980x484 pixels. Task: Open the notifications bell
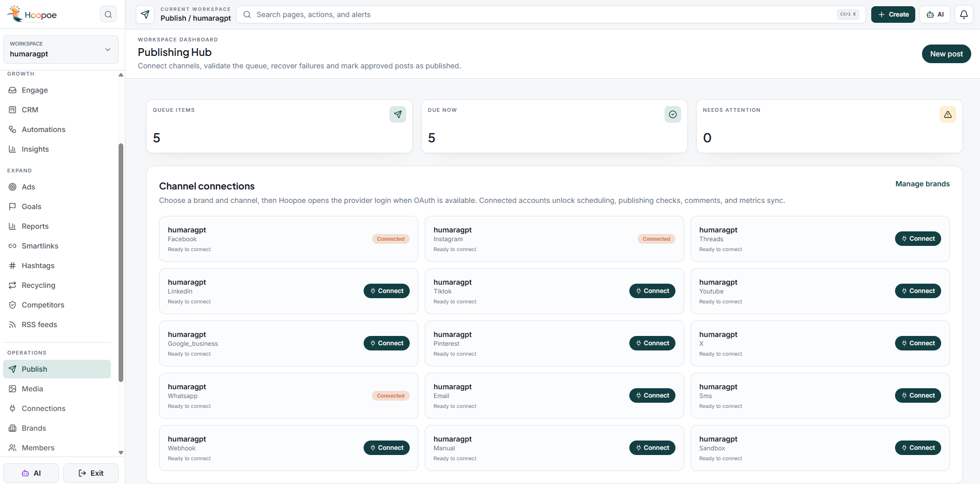pyautogui.click(x=964, y=14)
